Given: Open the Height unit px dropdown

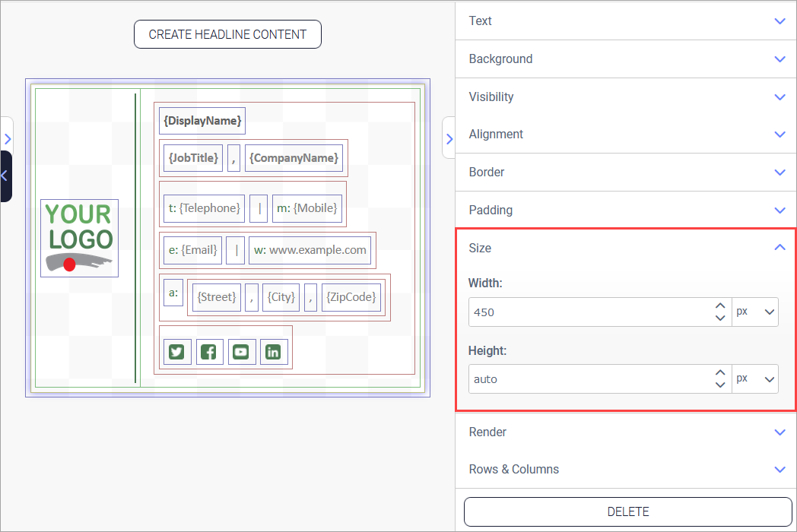Looking at the screenshot, I should pyautogui.click(x=755, y=378).
